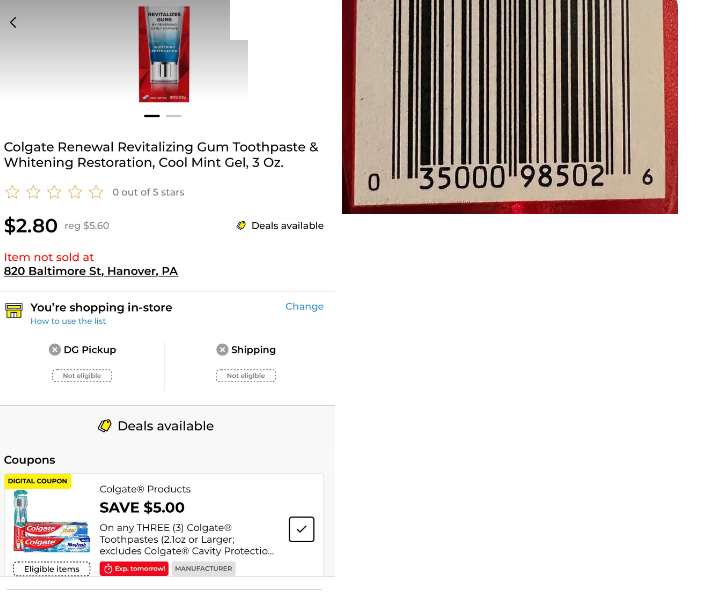The image size is (709, 596).
Task: Open store address 820 Baltimore St link
Action: (x=91, y=271)
